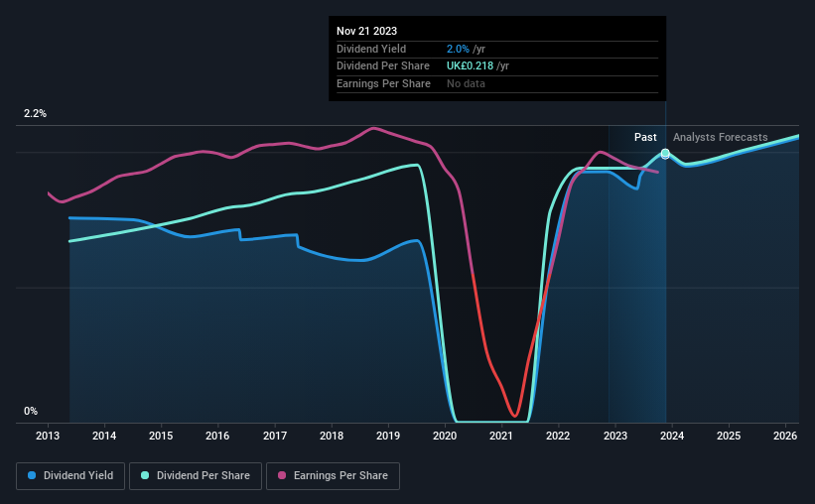
Task: Click the 2019 x-axis label
Action: [388, 436]
